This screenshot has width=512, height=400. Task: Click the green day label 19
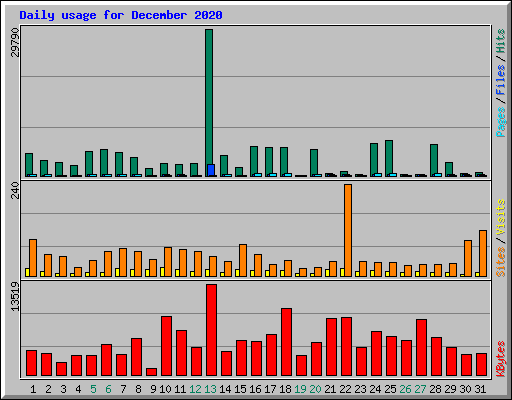coord(300,389)
